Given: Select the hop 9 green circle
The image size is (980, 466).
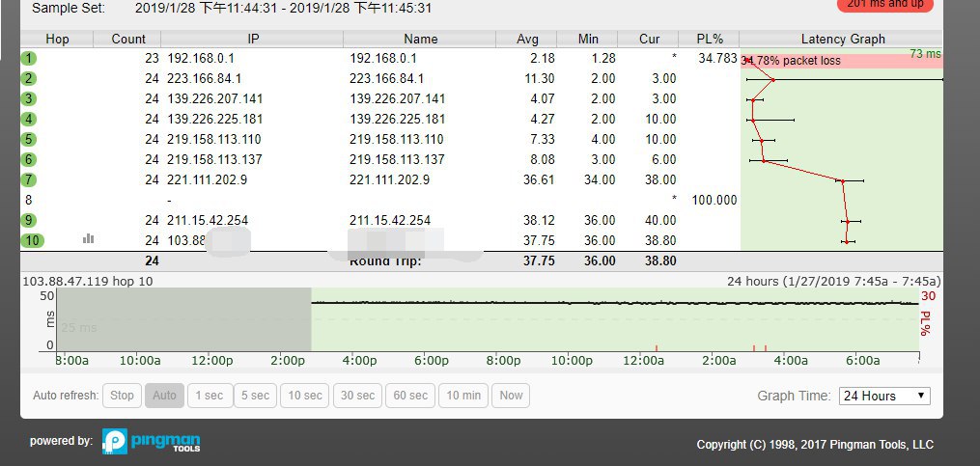Looking at the screenshot, I should click(29, 220).
